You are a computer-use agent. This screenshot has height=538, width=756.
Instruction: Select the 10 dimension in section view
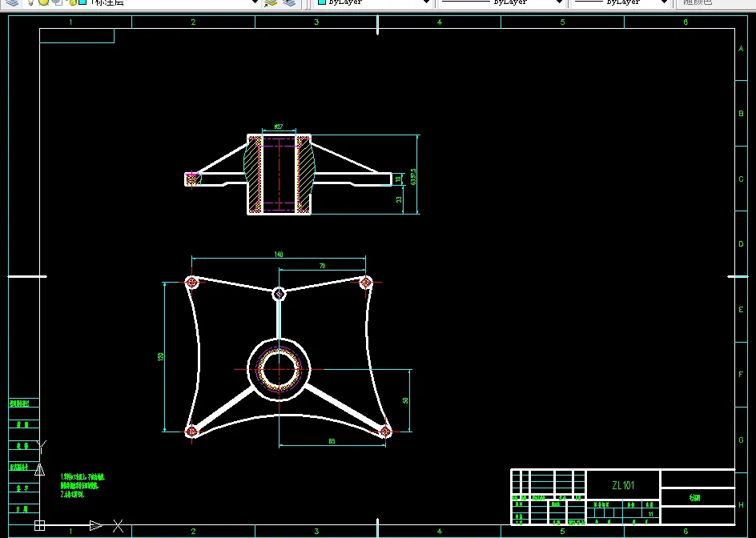click(398, 179)
